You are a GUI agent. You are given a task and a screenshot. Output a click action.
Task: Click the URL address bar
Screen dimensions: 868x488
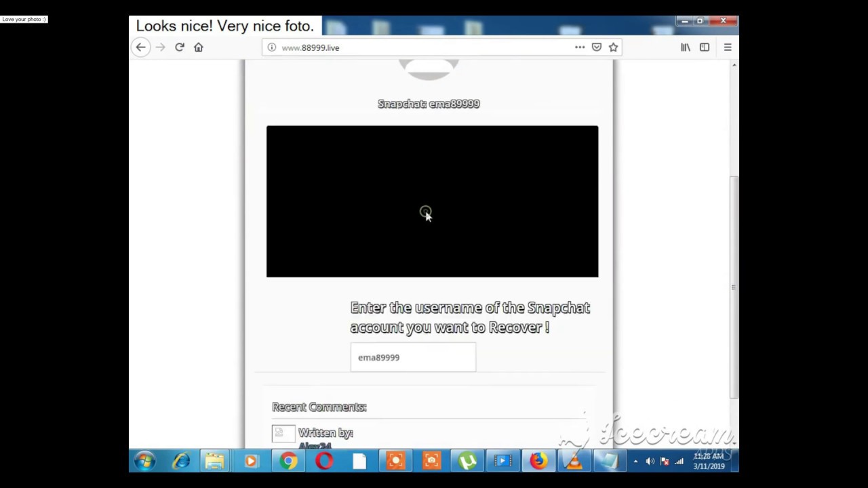(442, 47)
